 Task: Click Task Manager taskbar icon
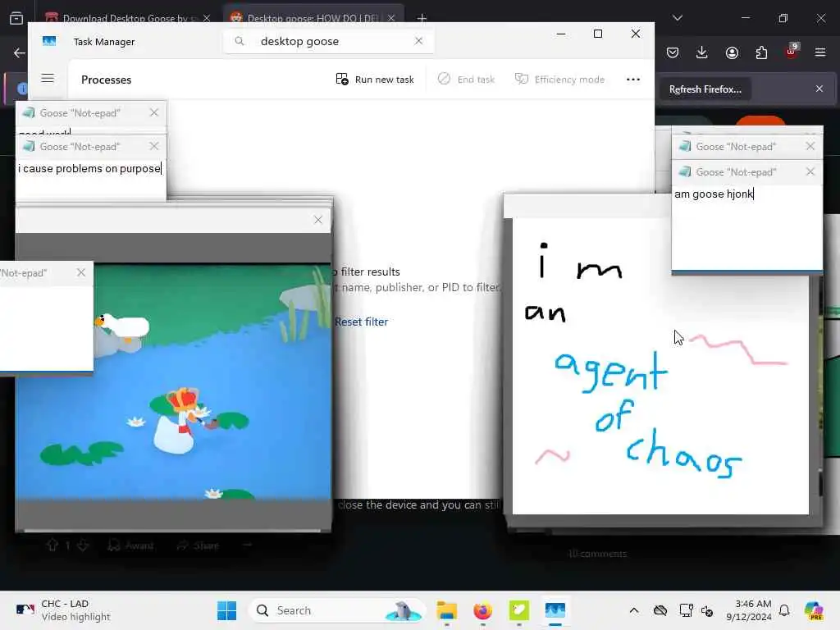[555, 610]
